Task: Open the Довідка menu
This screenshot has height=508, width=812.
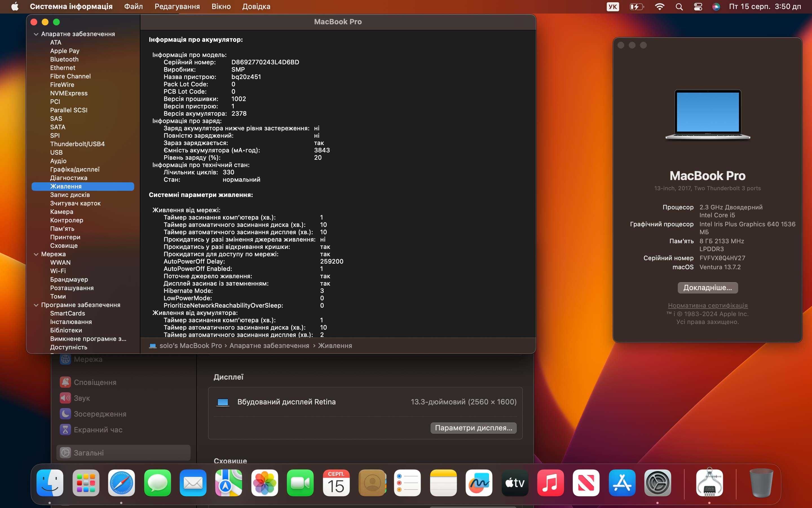Action: pyautogui.click(x=256, y=7)
